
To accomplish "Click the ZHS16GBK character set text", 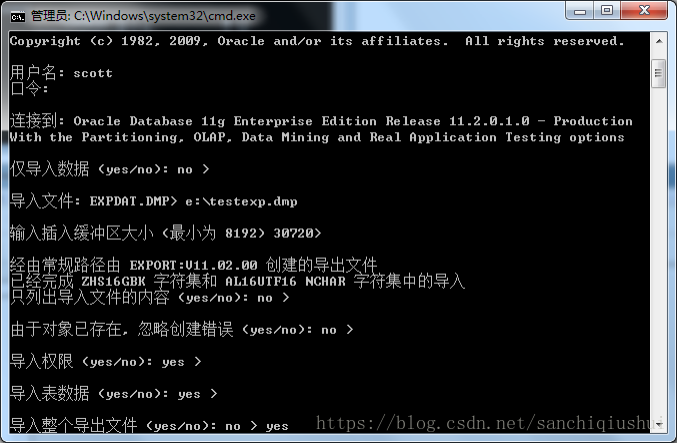I will [114, 282].
